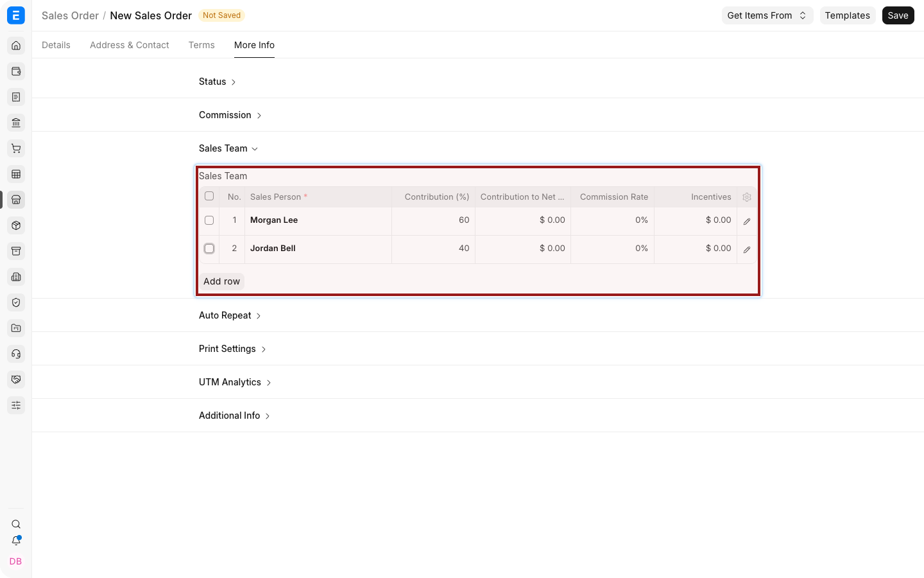Image resolution: width=924 pixels, height=578 pixels.
Task: Expand the Status section
Action: point(218,82)
